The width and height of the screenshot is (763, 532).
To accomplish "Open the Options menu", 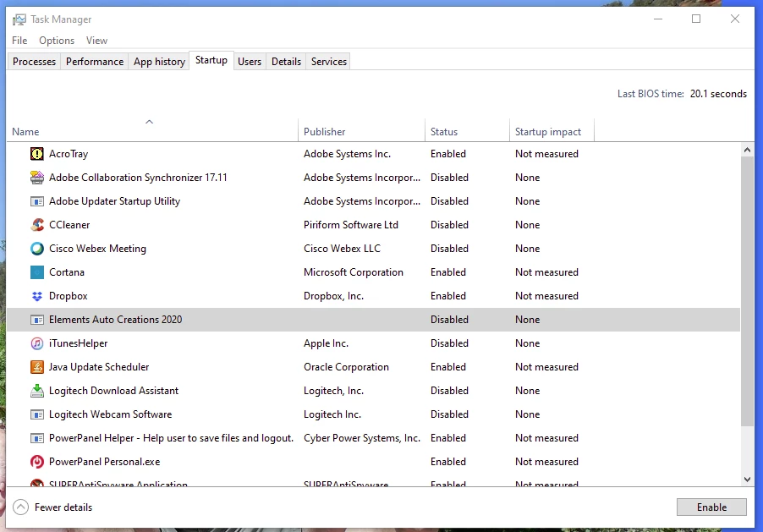I will point(57,41).
